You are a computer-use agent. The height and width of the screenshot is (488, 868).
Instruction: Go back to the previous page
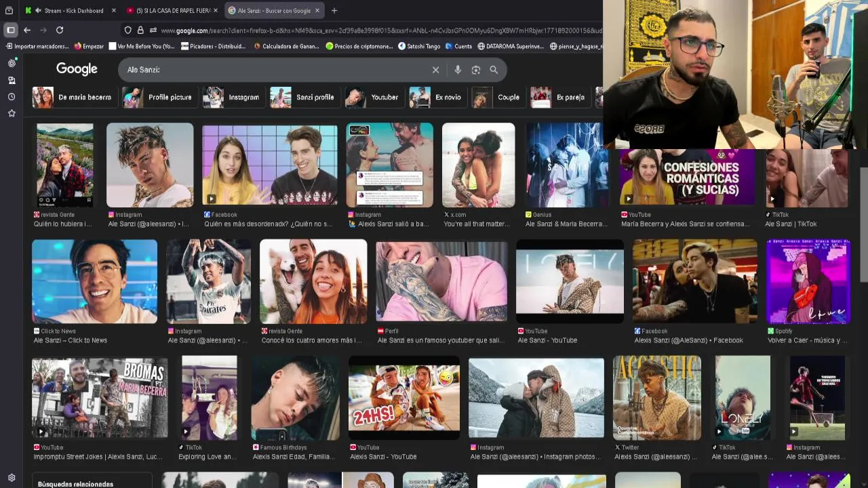pyautogui.click(x=27, y=30)
